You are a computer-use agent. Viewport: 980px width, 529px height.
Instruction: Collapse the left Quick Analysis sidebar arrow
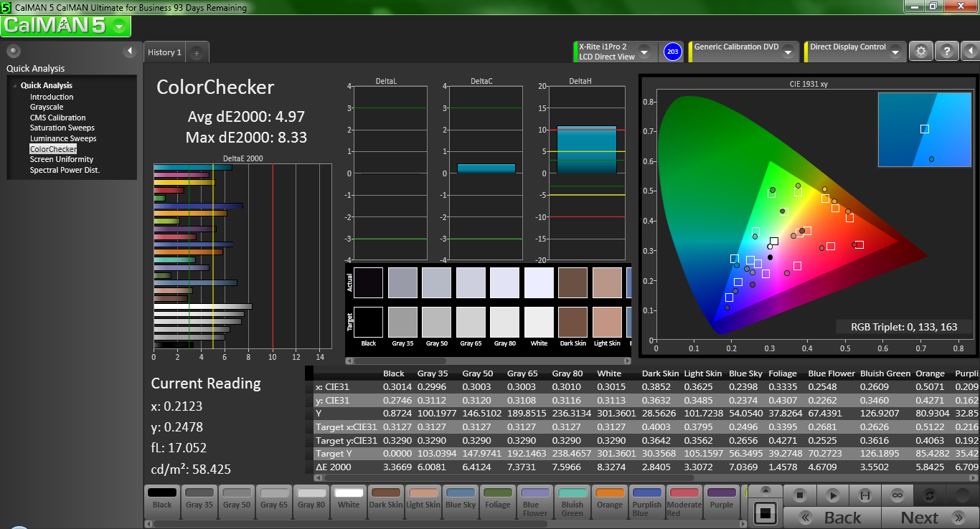click(130, 51)
